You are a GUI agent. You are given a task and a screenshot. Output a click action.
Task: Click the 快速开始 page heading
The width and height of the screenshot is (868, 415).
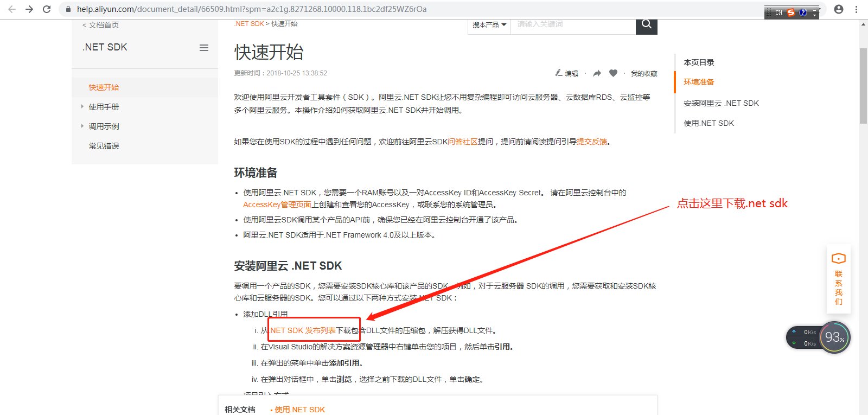(269, 53)
